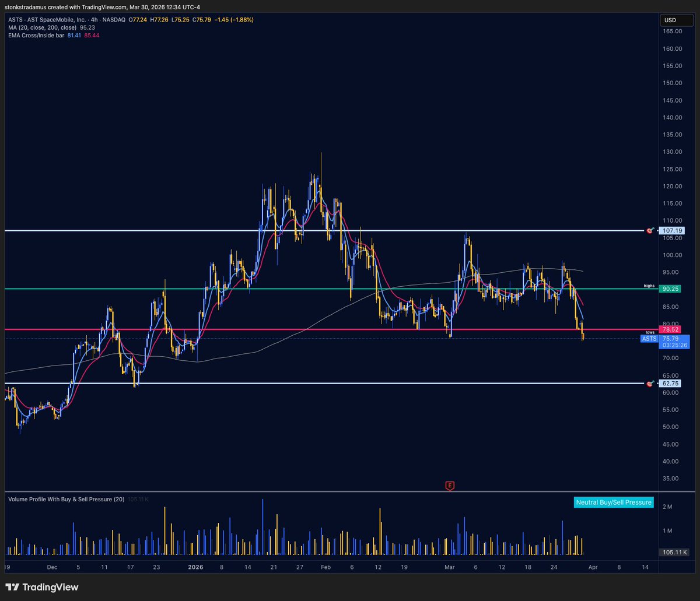Click the 2 M volume scale label
This screenshot has height=601, width=700.
pyautogui.click(x=667, y=507)
